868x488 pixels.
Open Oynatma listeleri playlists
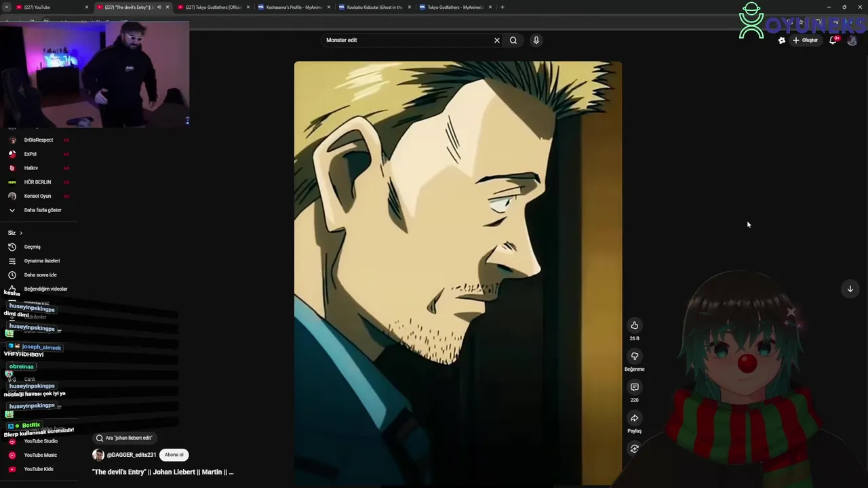(42, 261)
